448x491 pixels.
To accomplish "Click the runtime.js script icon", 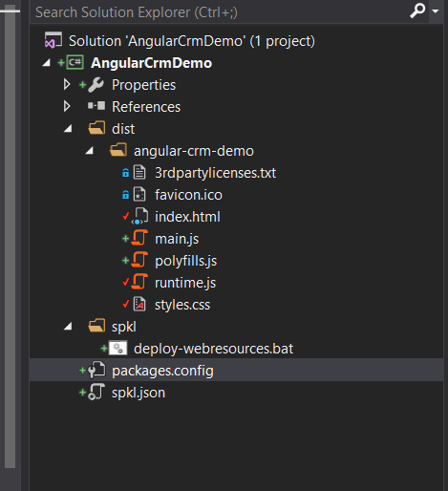I will click(139, 282).
